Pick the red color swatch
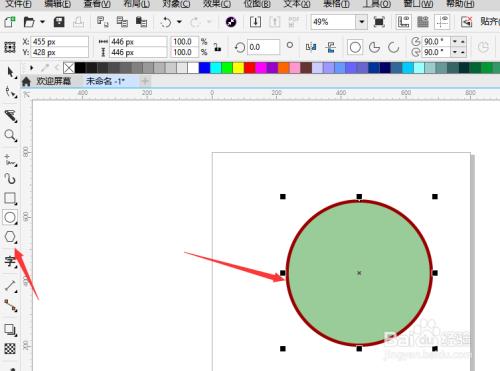Viewport: 500px width, 371px height. tap(250, 68)
